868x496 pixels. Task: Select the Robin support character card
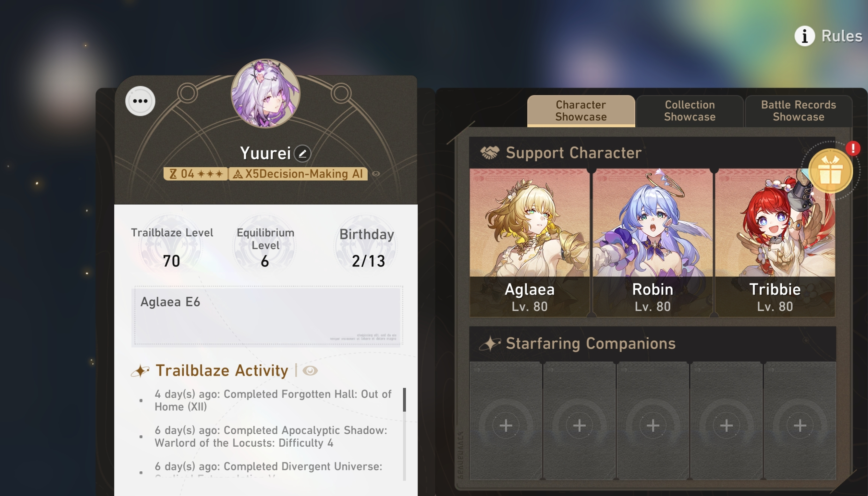tap(653, 242)
